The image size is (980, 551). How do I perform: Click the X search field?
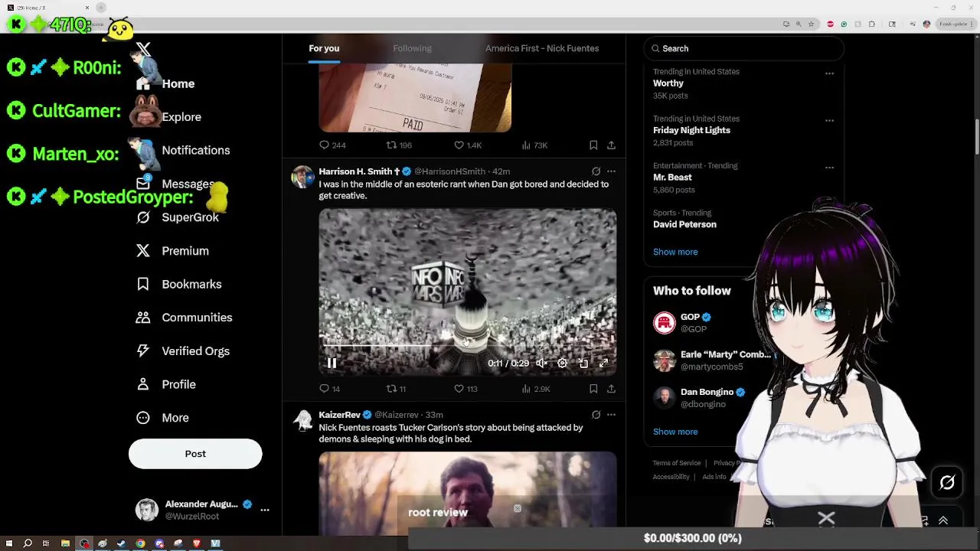tap(744, 48)
